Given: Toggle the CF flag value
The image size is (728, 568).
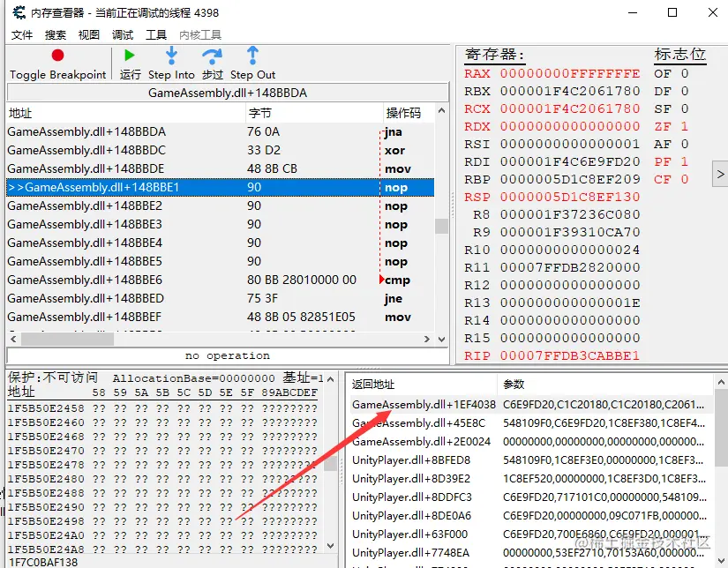Looking at the screenshot, I should (685, 179).
